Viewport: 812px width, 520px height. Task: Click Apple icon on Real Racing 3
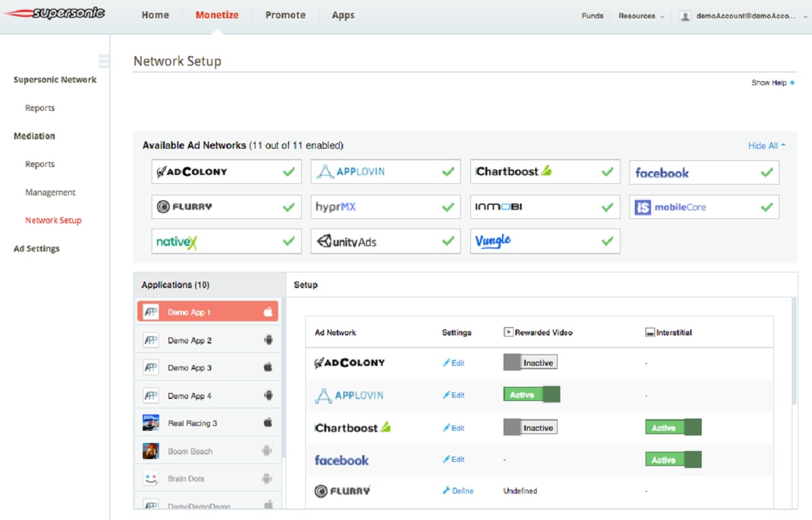[x=268, y=423]
